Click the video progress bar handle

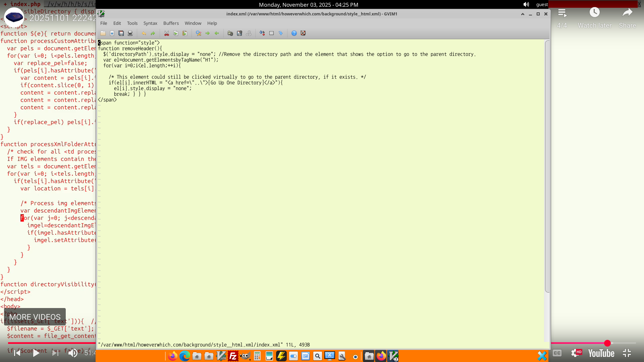[x=607, y=343]
